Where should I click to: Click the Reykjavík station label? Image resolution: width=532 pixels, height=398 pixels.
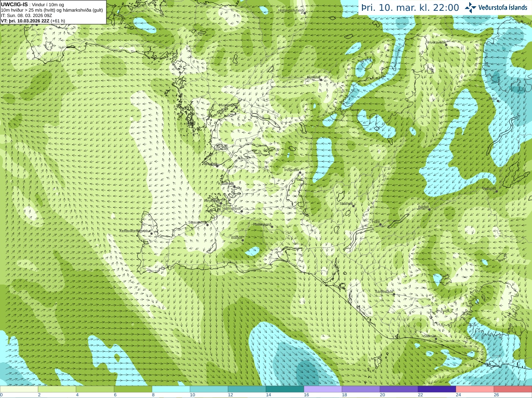[212, 201]
